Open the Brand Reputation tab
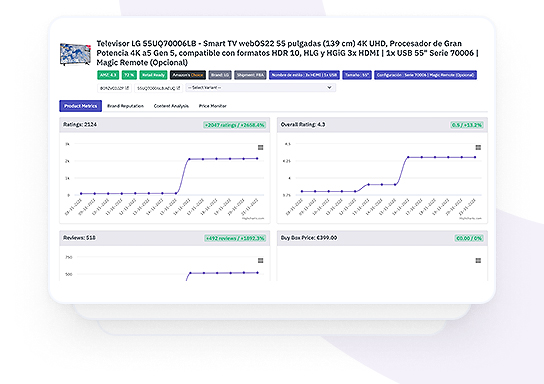Screen dimensions: 544x384 (125, 106)
